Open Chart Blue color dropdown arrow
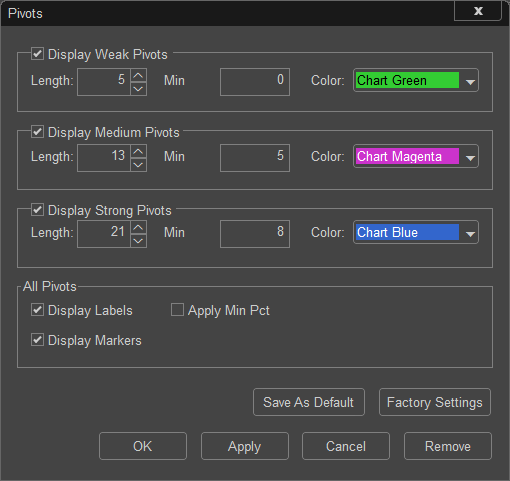Image resolution: width=510 pixels, height=481 pixels. click(470, 234)
